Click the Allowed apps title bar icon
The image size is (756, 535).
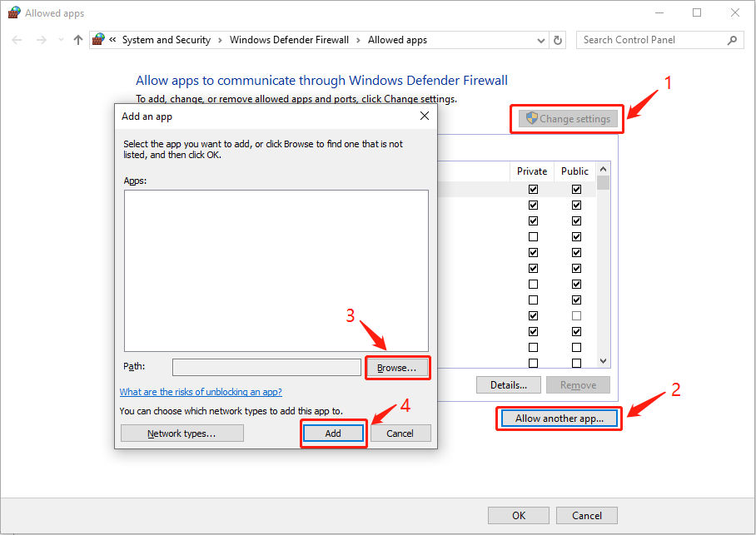(x=14, y=12)
